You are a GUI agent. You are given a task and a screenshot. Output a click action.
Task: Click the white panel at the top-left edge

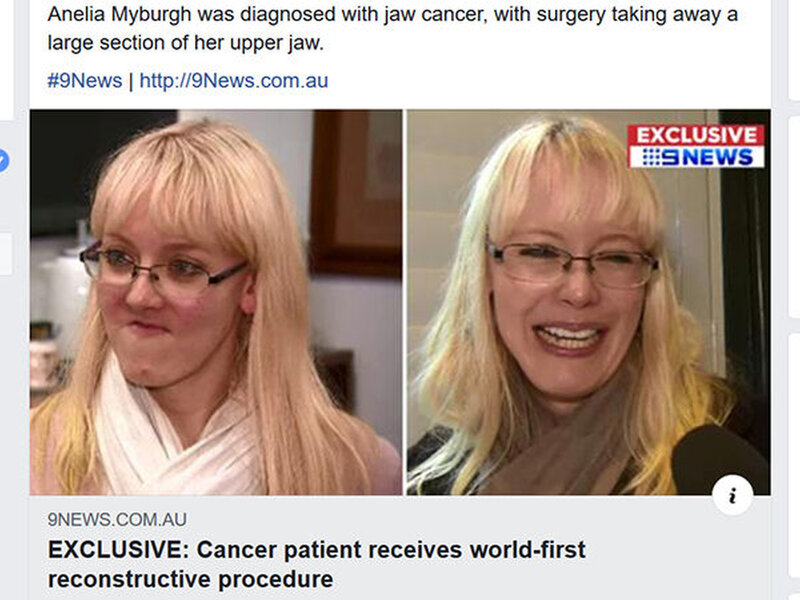tap(7, 60)
